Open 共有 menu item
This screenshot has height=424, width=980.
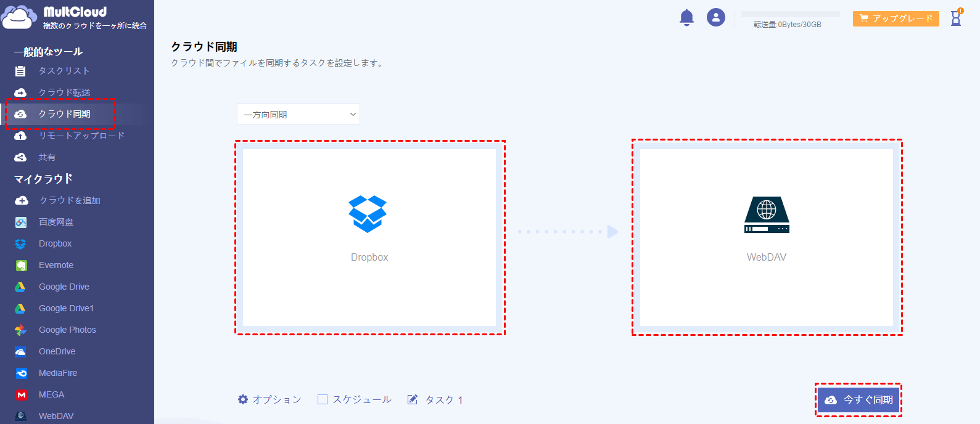[x=47, y=157]
